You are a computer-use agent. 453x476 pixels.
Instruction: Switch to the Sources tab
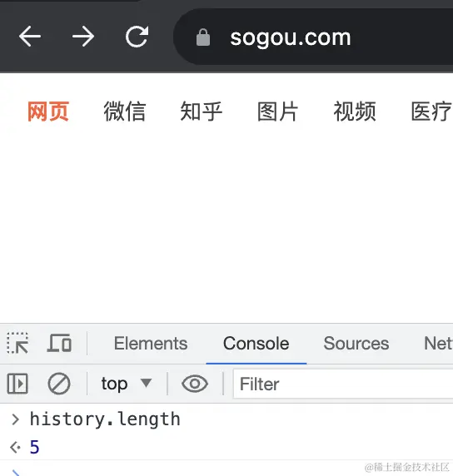(356, 344)
